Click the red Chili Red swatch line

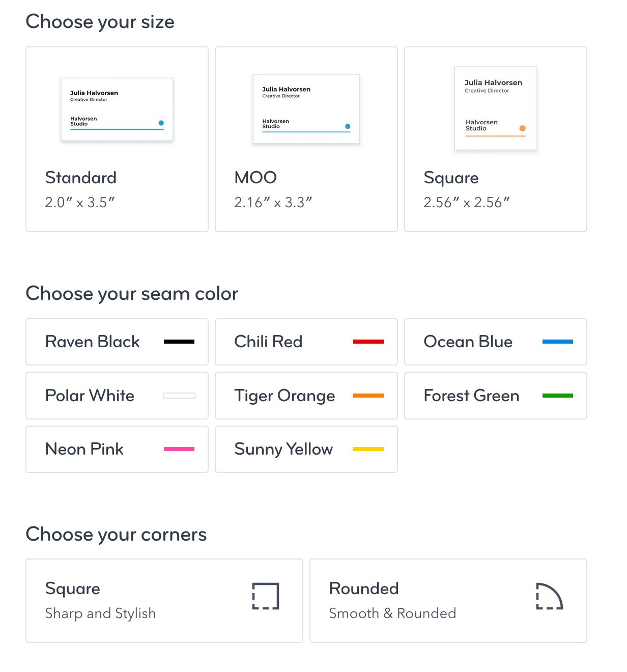[x=368, y=342]
